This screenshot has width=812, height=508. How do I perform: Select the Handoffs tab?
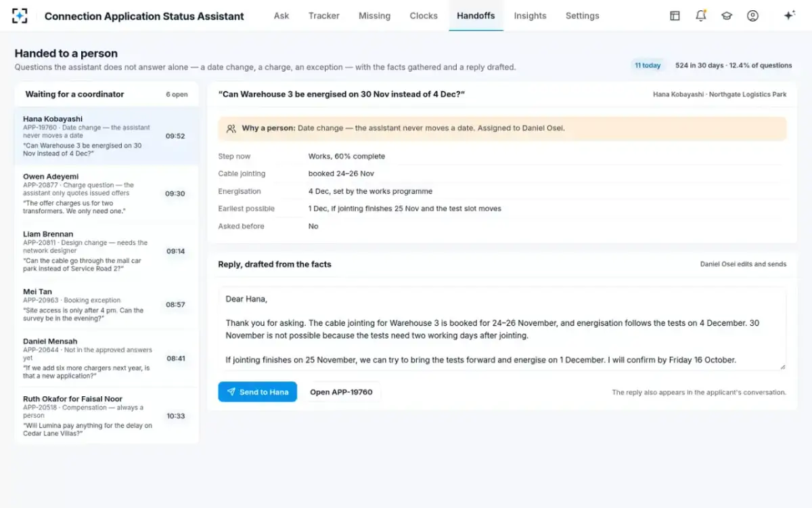(476, 16)
